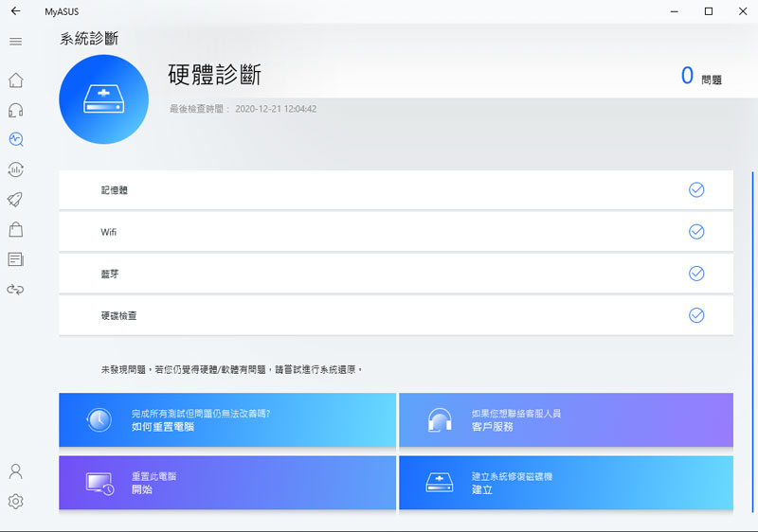Select the system diagnosis sidebar icon

tap(16, 139)
